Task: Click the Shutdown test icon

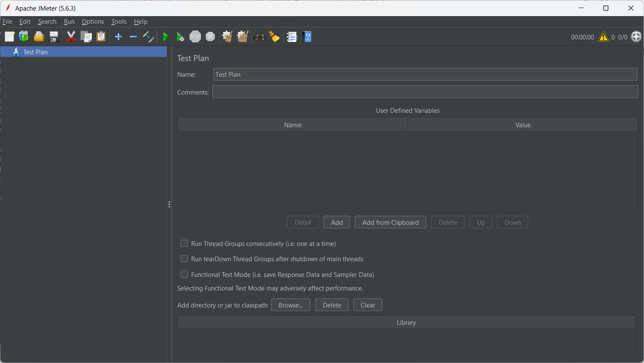Action: 210,37
